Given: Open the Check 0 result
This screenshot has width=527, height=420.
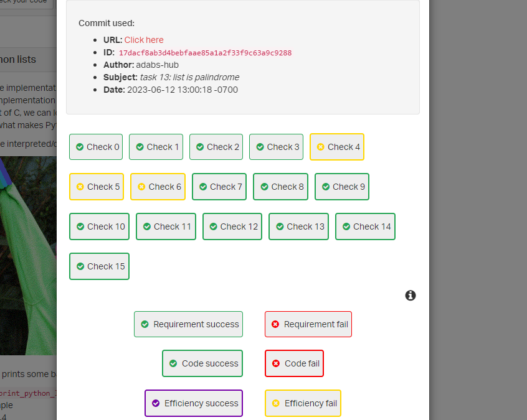Looking at the screenshot, I should click(x=96, y=147).
